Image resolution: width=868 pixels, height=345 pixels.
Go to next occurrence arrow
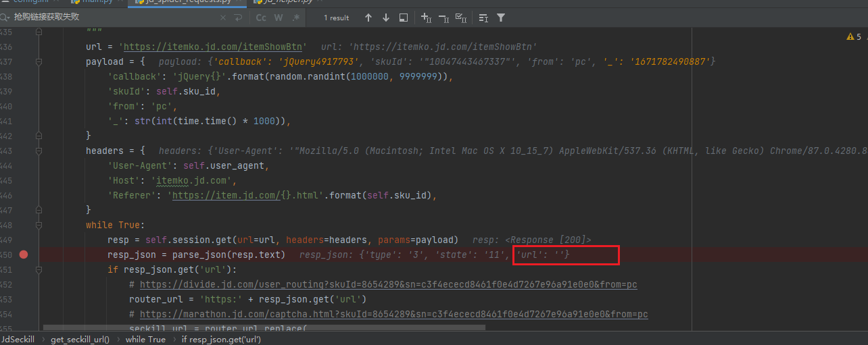pos(385,18)
